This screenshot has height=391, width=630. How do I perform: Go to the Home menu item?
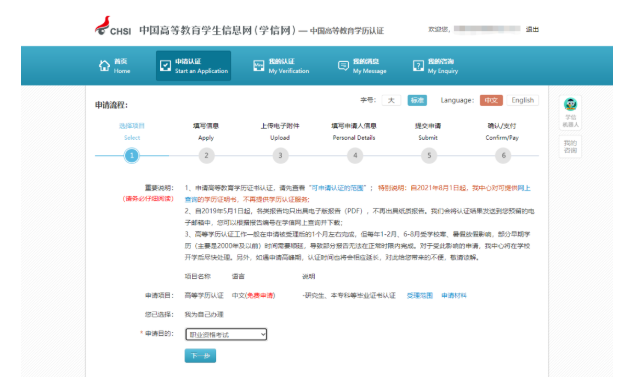point(115,66)
